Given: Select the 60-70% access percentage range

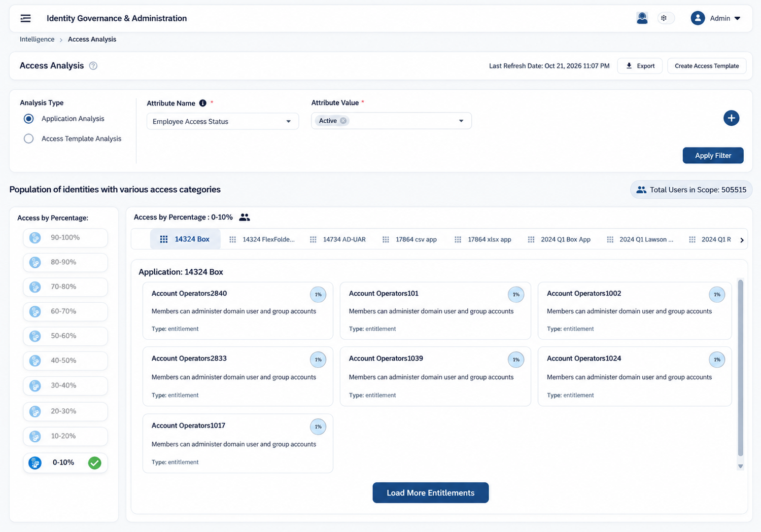Looking at the screenshot, I should [65, 311].
